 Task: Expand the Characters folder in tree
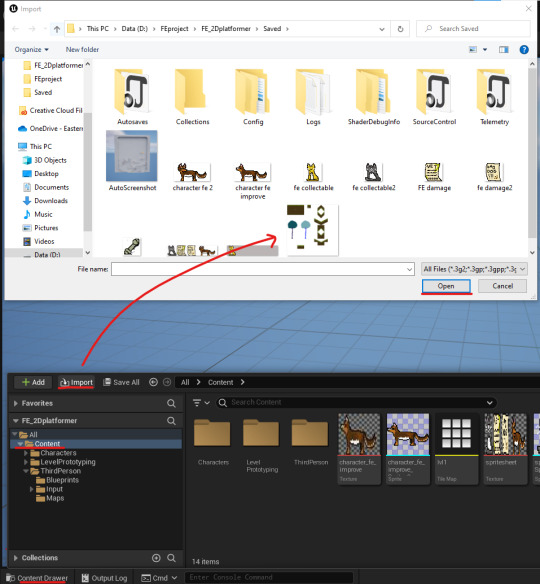pos(26,453)
